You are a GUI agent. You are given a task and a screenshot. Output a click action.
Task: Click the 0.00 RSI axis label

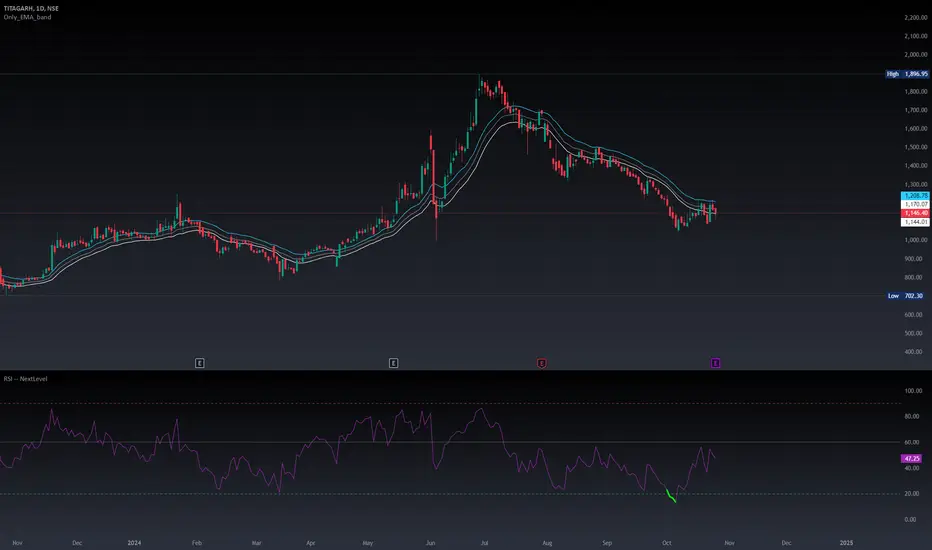[911, 520]
